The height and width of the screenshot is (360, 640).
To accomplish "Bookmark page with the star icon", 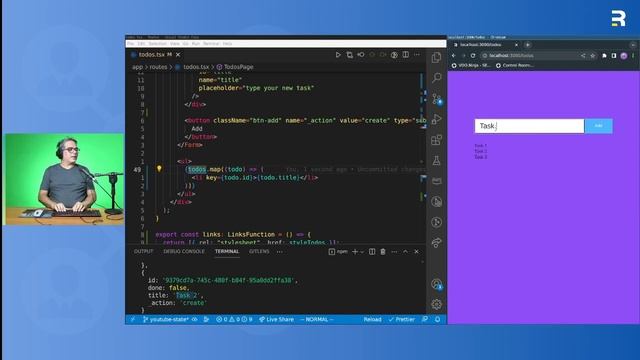I will tap(593, 56).
